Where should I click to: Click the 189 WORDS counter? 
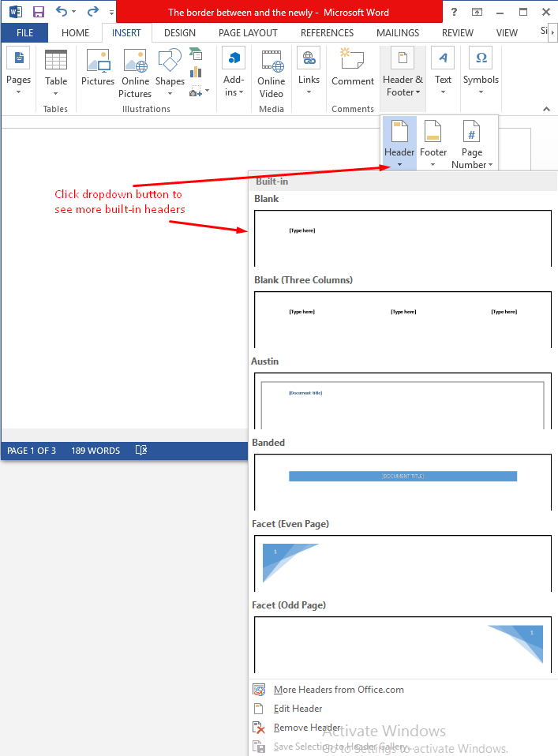[95, 451]
